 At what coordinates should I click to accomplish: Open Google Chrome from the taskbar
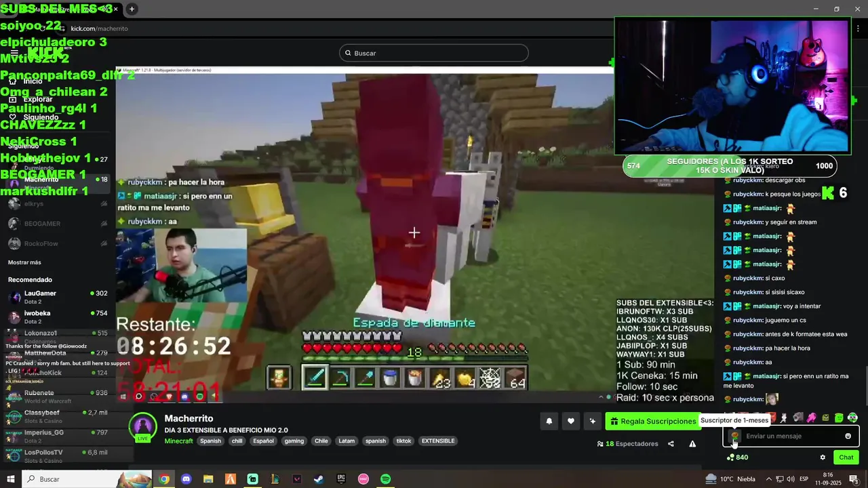point(164,479)
